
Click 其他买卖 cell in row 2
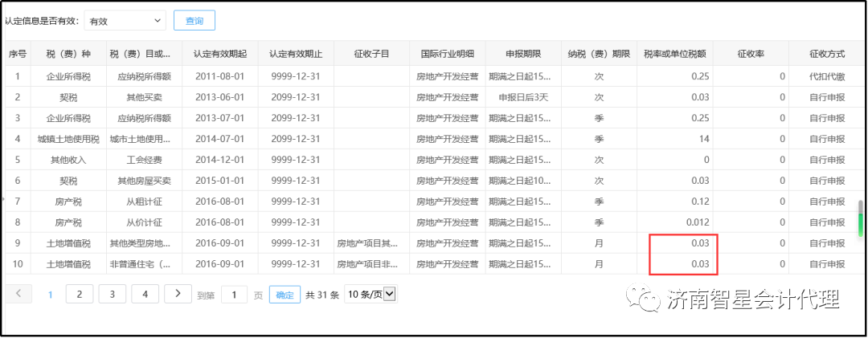coord(144,97)
